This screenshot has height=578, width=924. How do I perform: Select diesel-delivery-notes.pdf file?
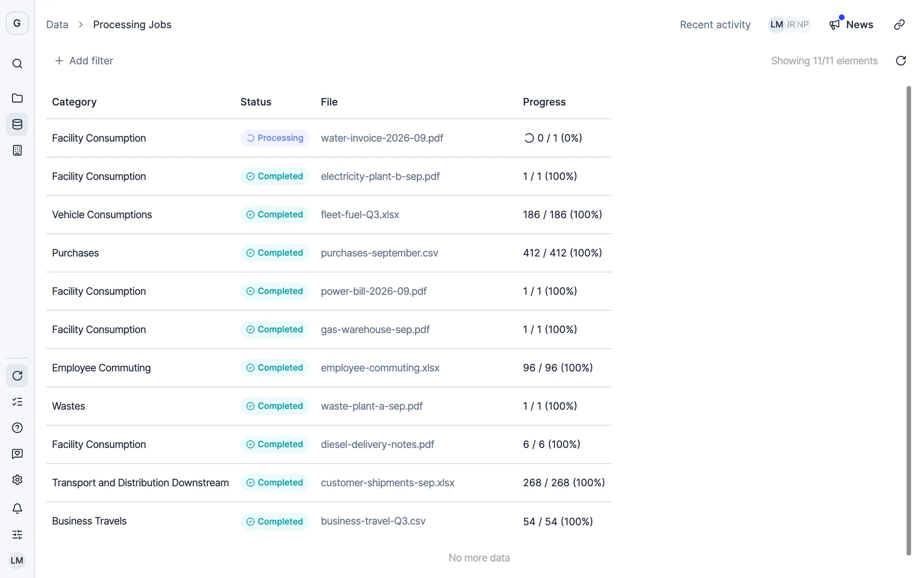click(x=377, y=444)
